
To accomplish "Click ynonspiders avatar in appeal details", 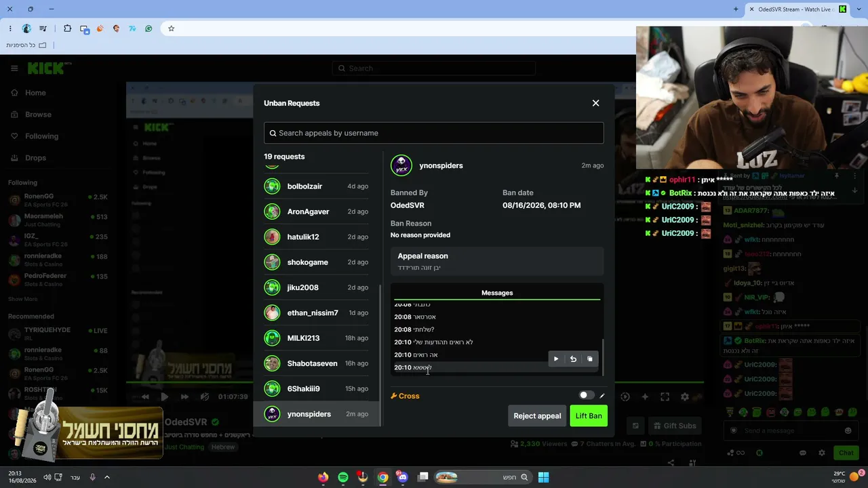I will (401, 165).
